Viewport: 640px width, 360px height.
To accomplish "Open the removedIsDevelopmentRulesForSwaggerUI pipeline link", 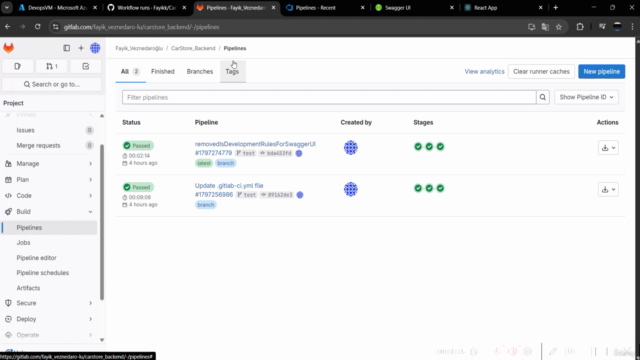I will (x=255, y=144).
